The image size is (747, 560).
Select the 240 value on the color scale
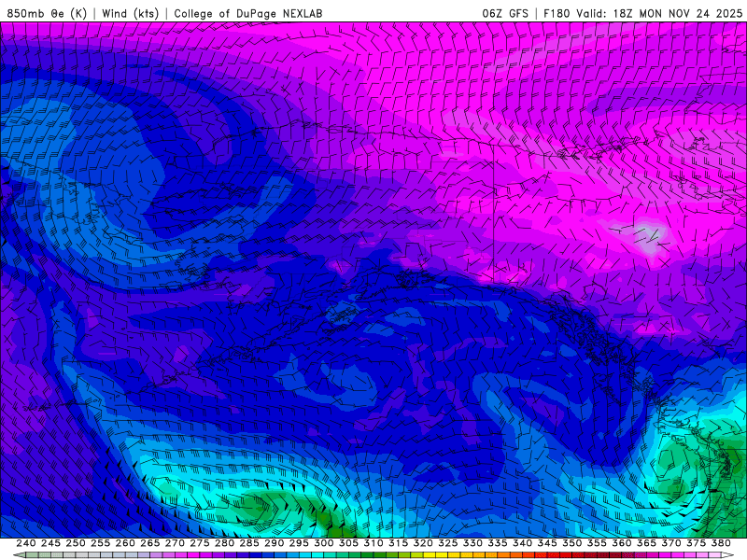coord(26,543)
